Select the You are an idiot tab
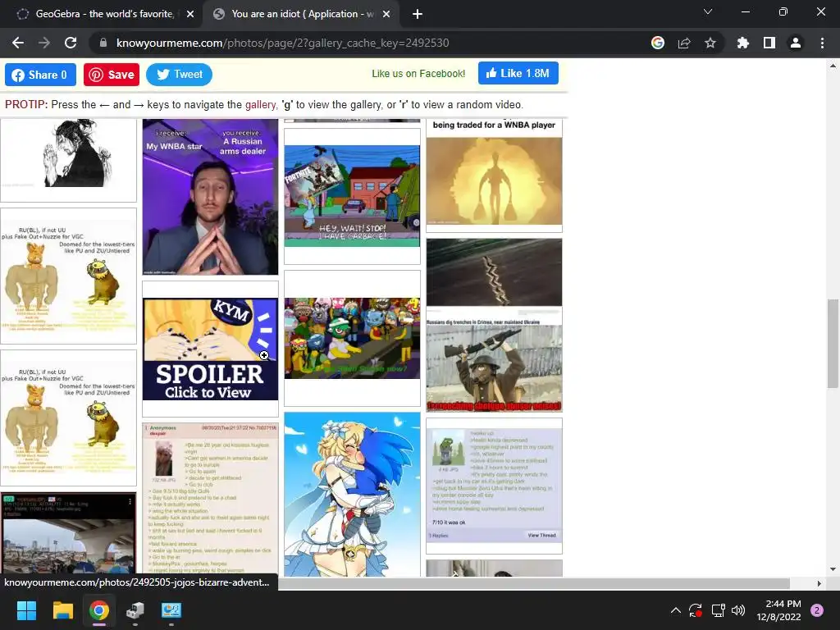Screen dimensions: 840x630 (x=300, y=14)
